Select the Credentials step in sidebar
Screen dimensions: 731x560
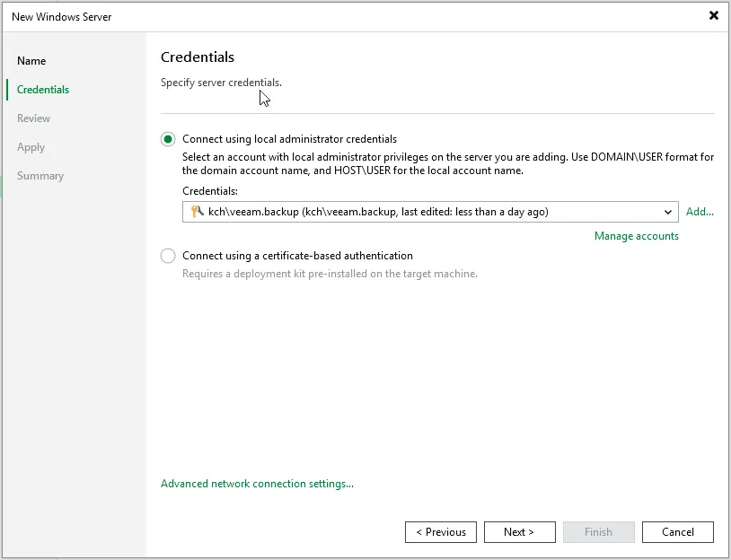pos(43,90)
